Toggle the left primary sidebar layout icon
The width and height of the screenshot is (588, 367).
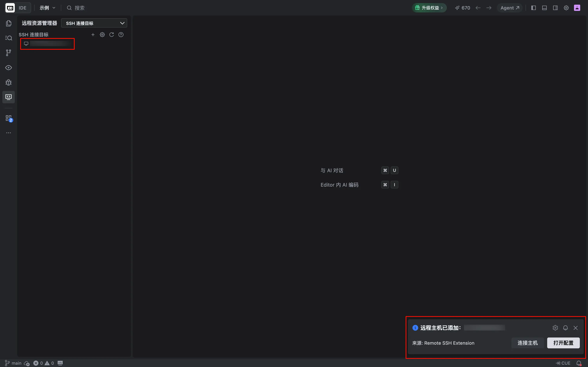(534, 8)
